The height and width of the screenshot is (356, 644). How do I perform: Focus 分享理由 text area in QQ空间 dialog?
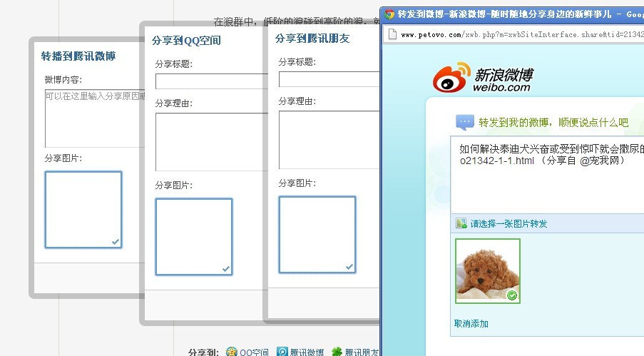tap(212, 142)
